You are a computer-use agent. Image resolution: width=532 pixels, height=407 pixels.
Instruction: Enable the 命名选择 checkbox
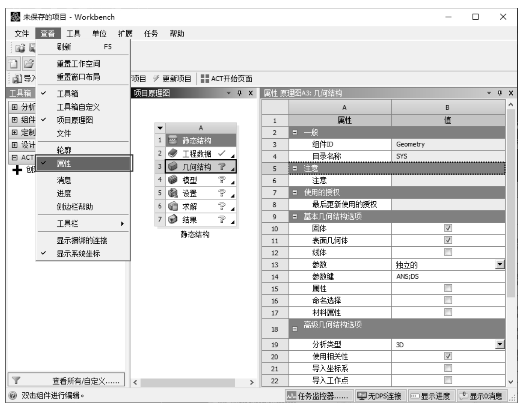448,300
